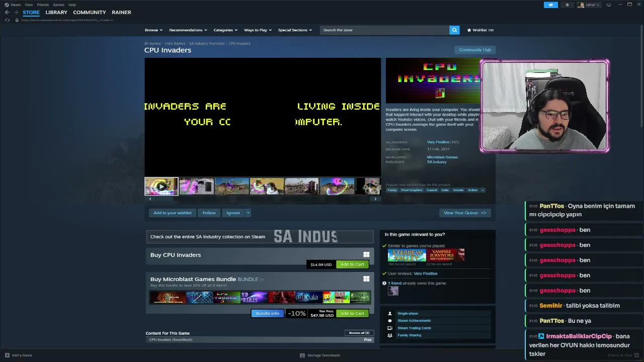Open the Steam menu
This screenshot has width=644, height=362.
pyautogui.click(x=16, y=5)
